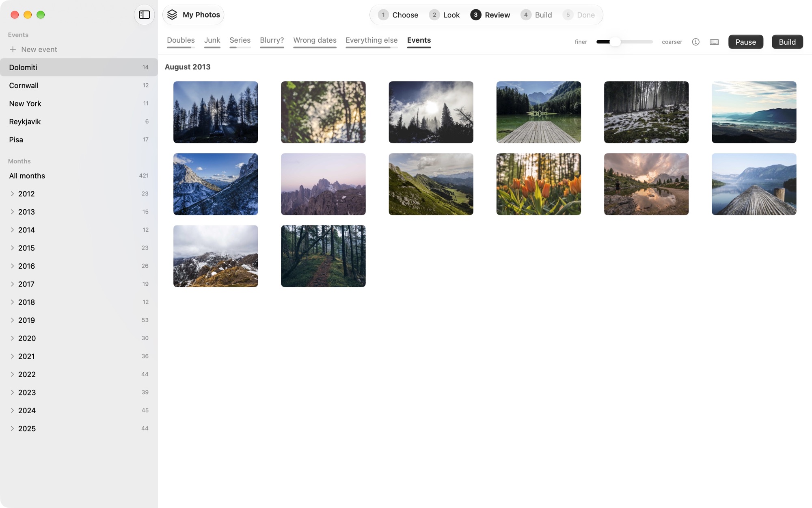The height and width of the screenshot is (508, 812).
Task: Click the My Photos library title
Action: 201,15
